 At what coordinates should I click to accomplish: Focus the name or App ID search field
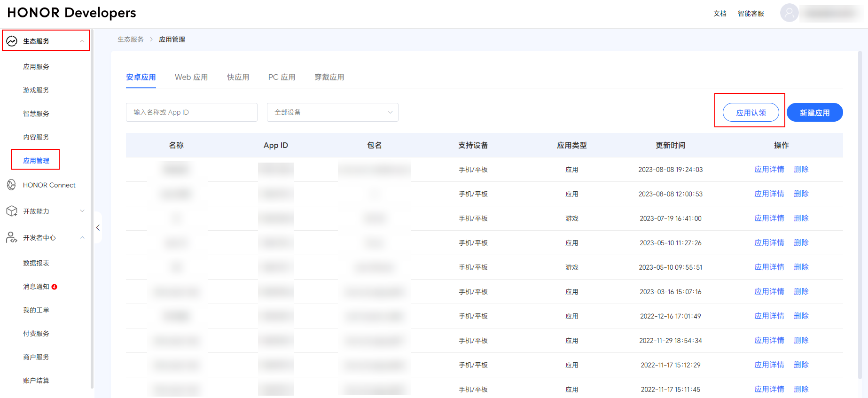(x=192, y=112)
